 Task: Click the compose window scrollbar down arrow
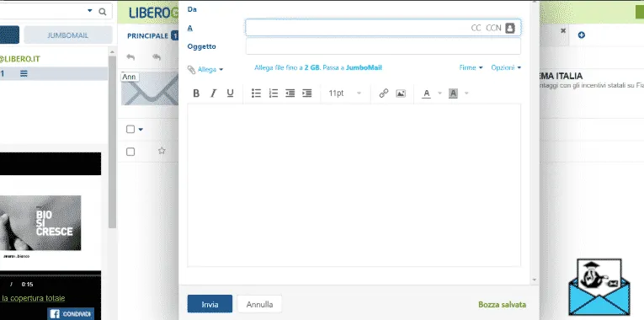tap(534, 280)
